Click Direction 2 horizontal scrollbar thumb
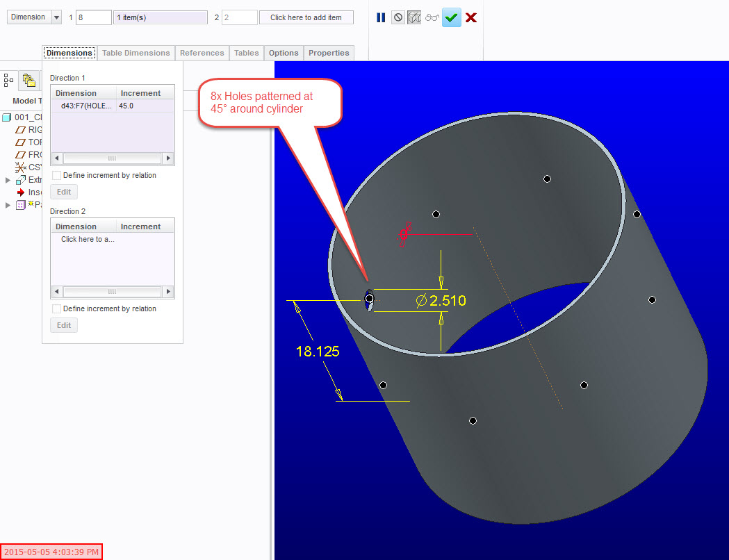 point(112,291)
